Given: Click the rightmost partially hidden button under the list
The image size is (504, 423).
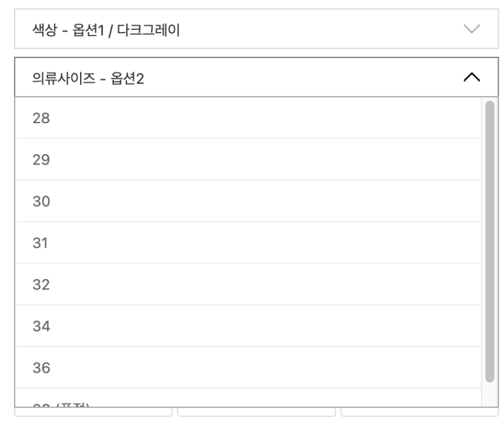Looking at the screenshot, I should [419, 412].
